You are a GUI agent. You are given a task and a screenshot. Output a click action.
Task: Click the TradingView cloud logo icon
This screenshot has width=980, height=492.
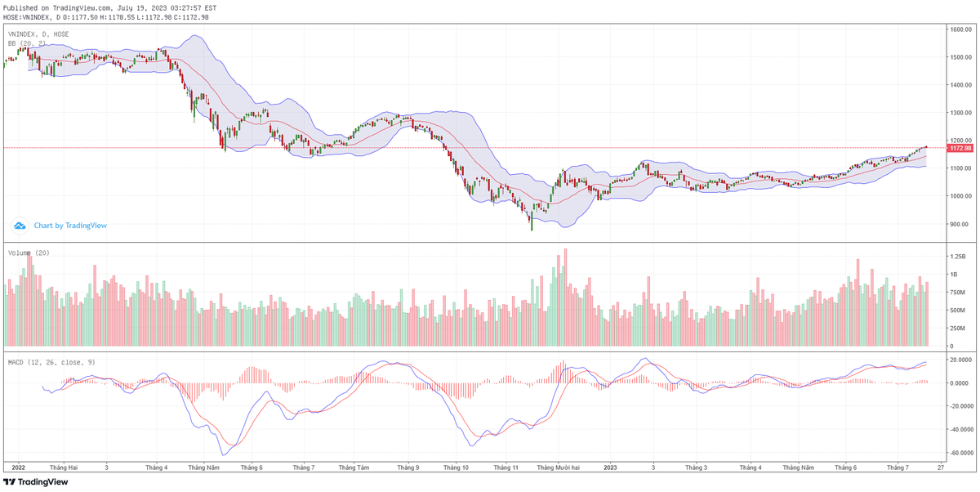coord(19,225)
